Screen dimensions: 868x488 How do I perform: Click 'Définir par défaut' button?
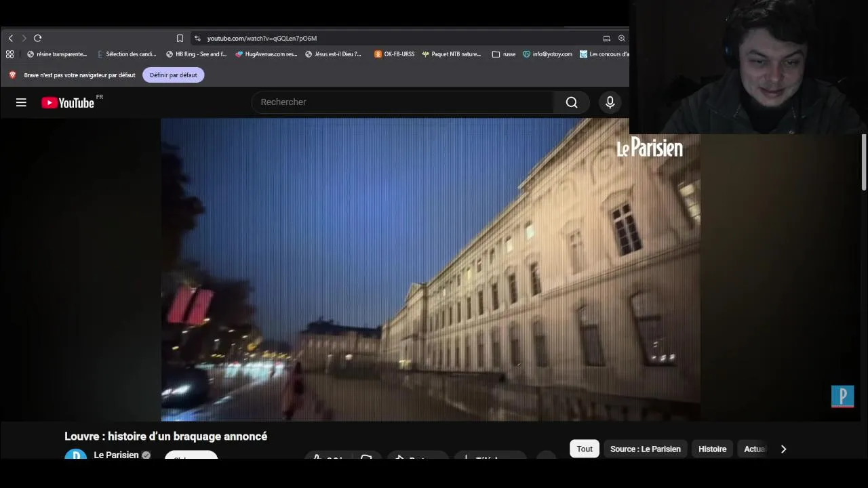[x=174, y=75]
